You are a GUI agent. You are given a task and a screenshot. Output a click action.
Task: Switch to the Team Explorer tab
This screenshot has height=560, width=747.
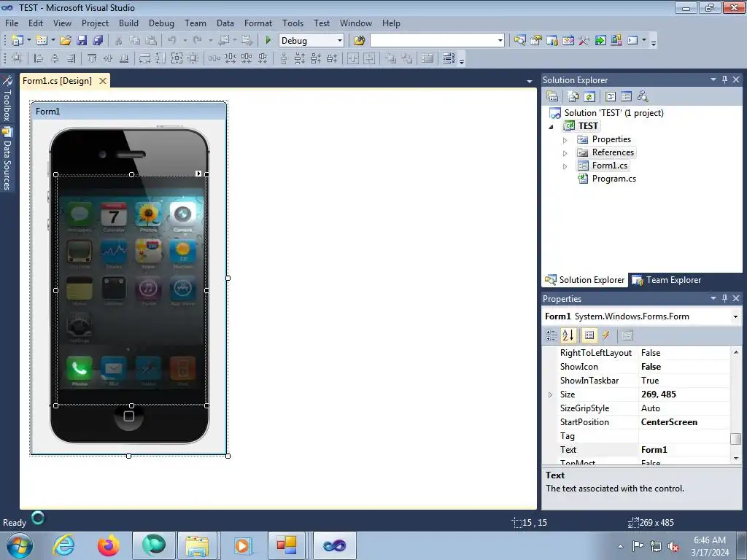[666, 280]
